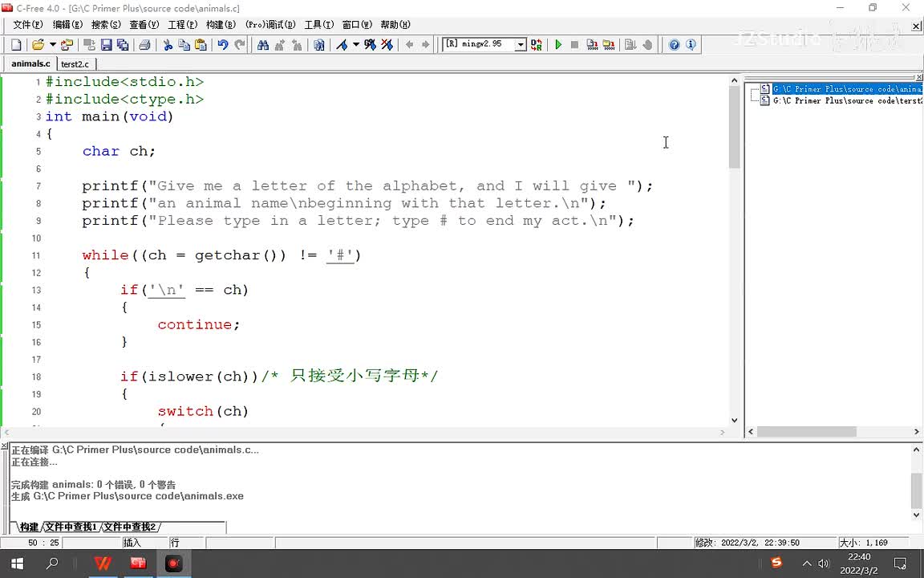This screenshot has width=924, height=578.
Task: Open the 窗口(W) menu
Action: (x=357, y=25)
